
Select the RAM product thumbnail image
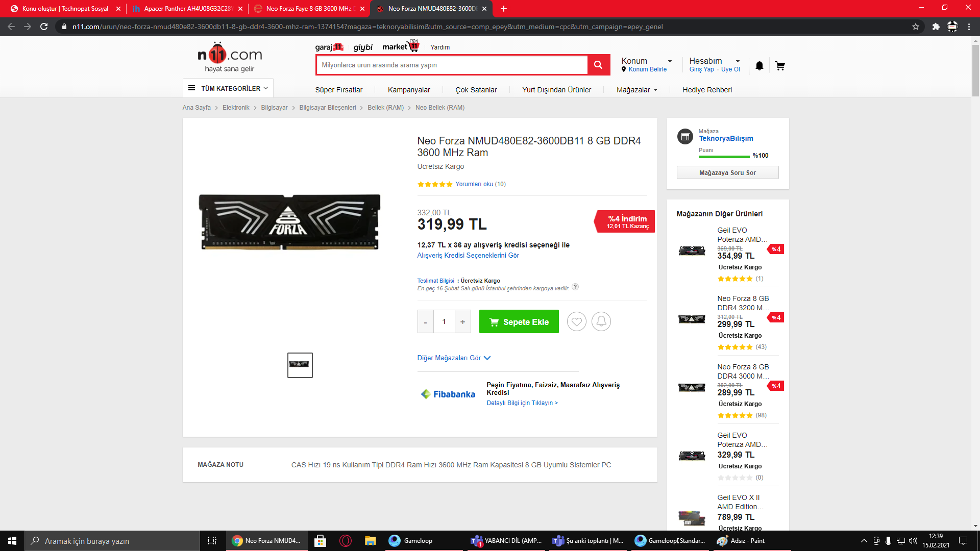(300, 365)
